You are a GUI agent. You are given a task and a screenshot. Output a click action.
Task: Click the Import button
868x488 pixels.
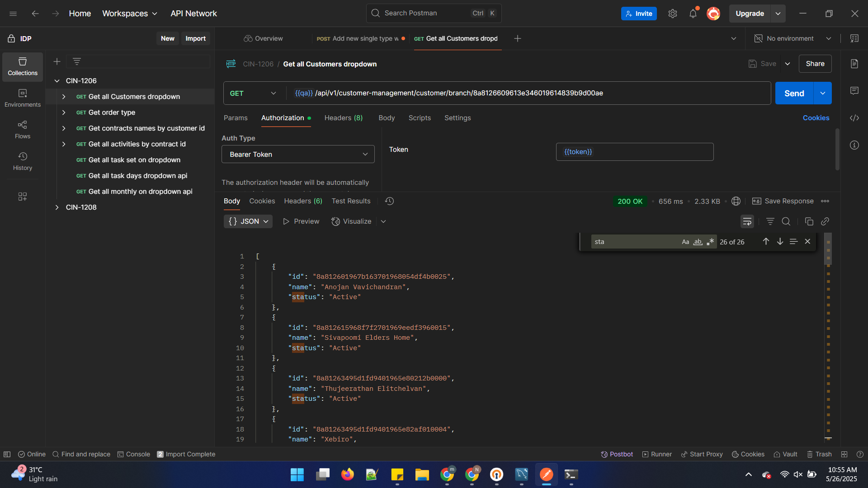(x=195, y=38)
